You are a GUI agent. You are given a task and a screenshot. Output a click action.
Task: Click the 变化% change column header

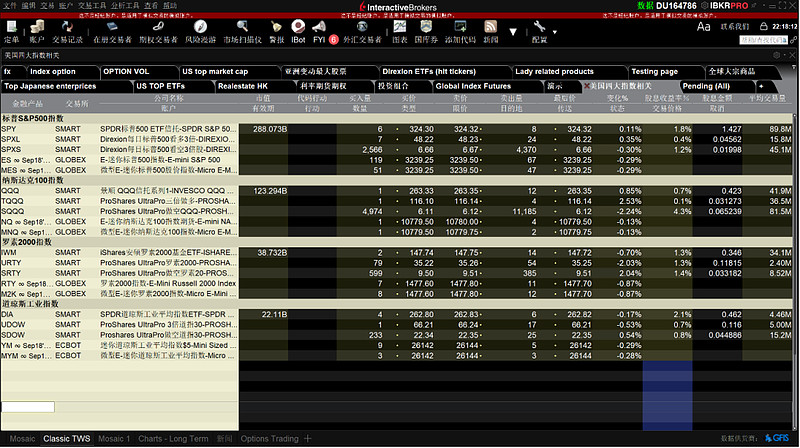click(617, 98)
